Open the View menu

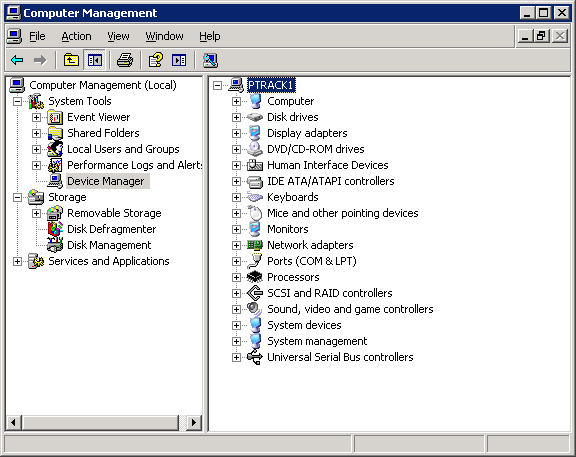tap(118, 36)
